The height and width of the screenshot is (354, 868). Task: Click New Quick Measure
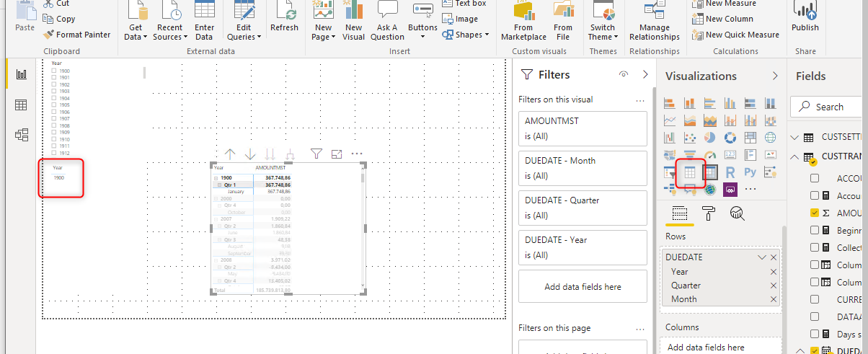(x=735, y=35)
